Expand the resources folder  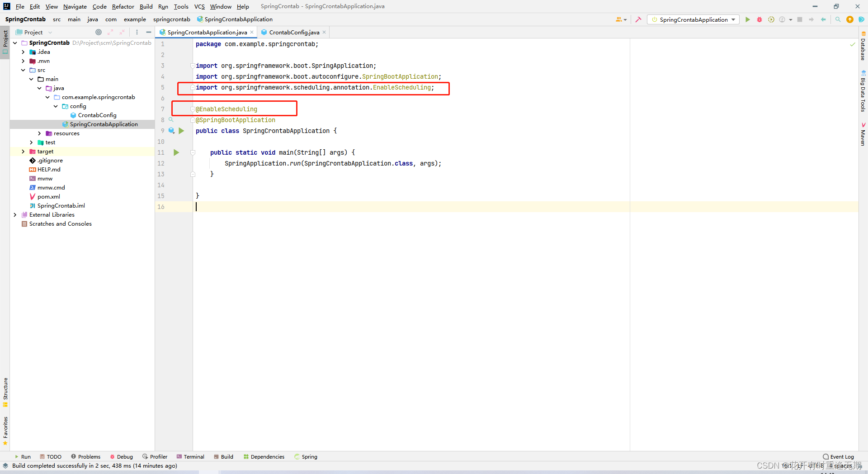click(39, 133)
